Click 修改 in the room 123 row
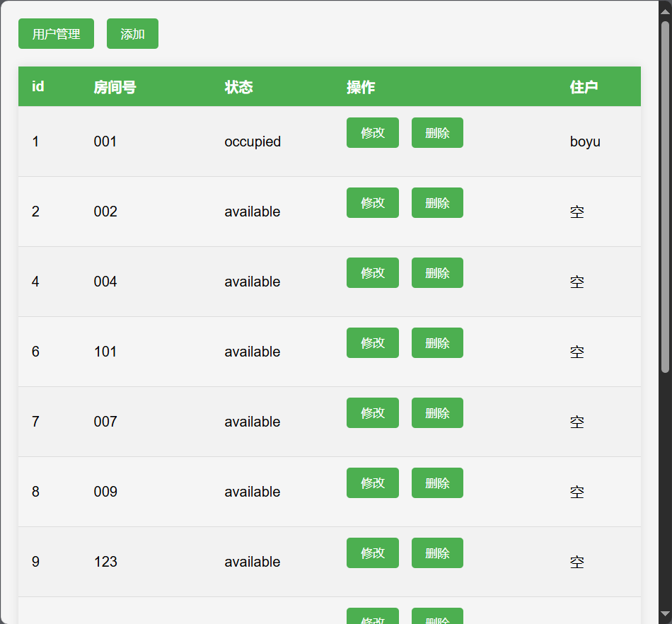The width and height of the screenshot is (672, 624). coord(372,553)
